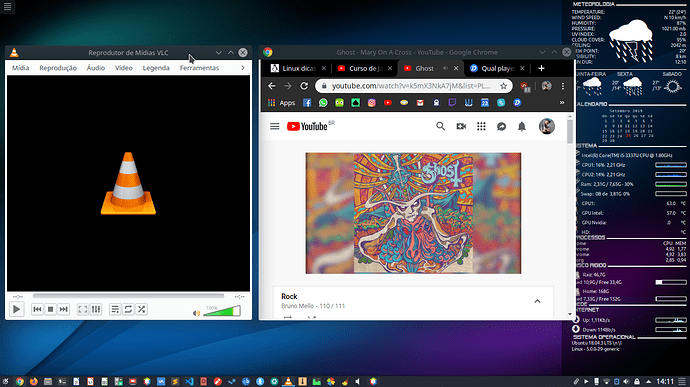Image resolution: width=690 pixels, height=387 pixels.
Task: Go back in Chrome
Action: (272, 86)
